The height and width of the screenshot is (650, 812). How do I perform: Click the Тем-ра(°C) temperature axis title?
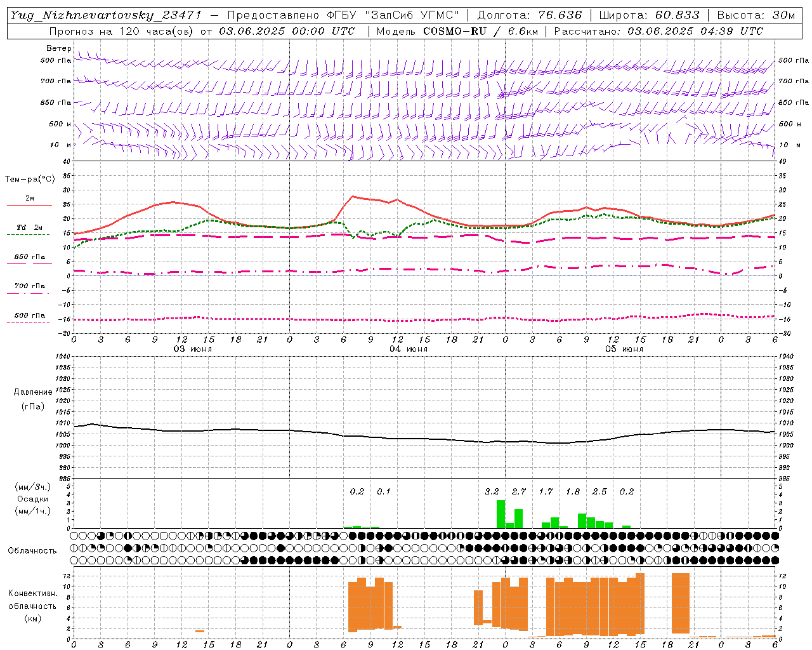click(x=30, y=179)
